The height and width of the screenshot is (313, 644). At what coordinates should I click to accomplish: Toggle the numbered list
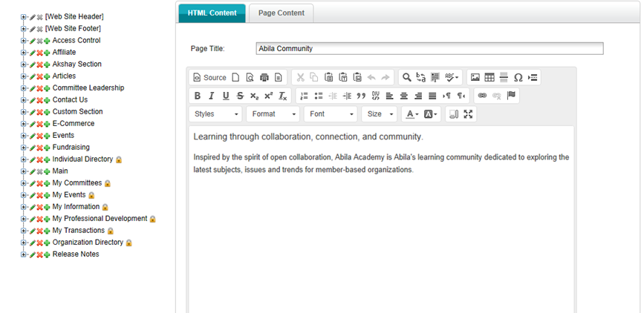pos(304,96)
